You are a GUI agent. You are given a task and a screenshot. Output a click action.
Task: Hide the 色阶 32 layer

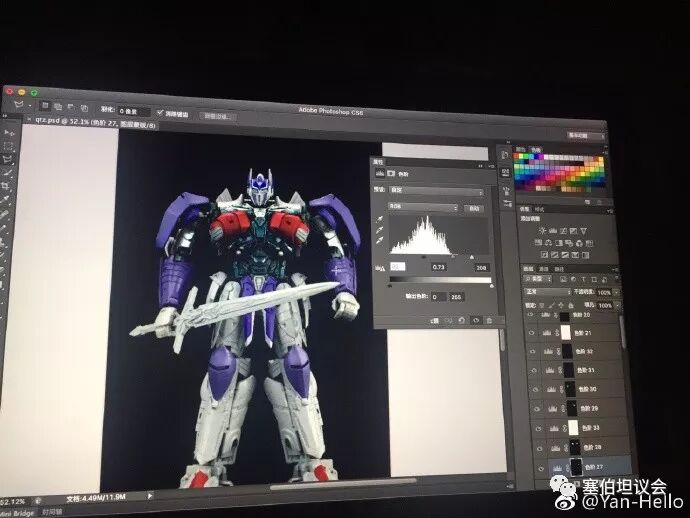(532, 351)
